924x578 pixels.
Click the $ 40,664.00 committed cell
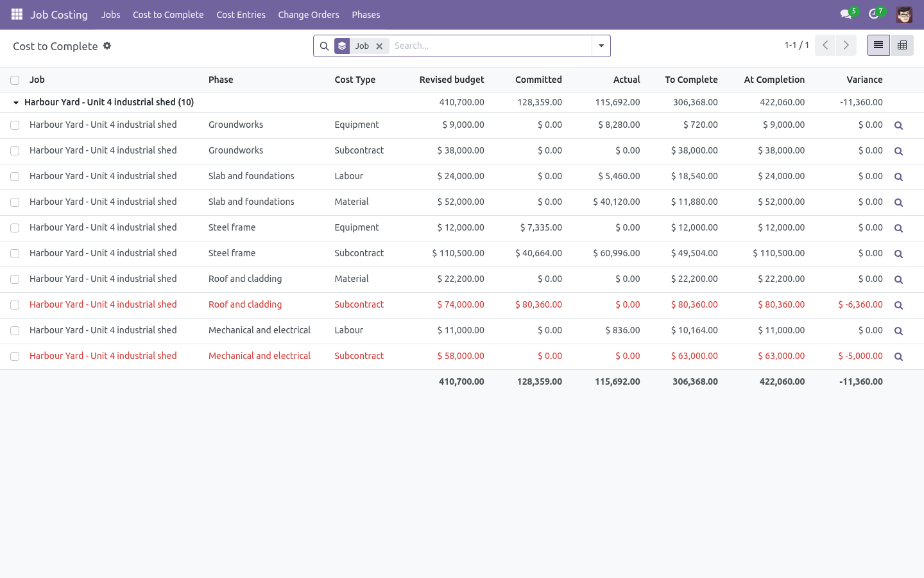point(538,253)
